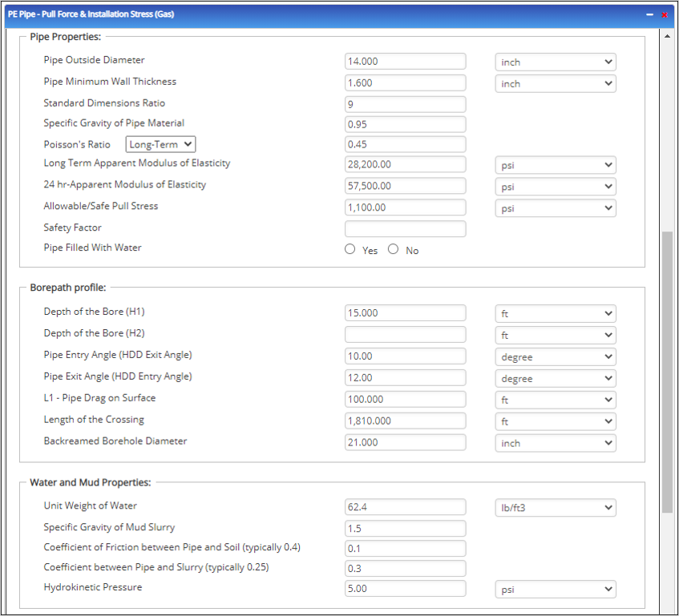Close the PE Pipe Pull Force dialog
Viewport: 679px width, 616px height.
click(x=664, y=14)
